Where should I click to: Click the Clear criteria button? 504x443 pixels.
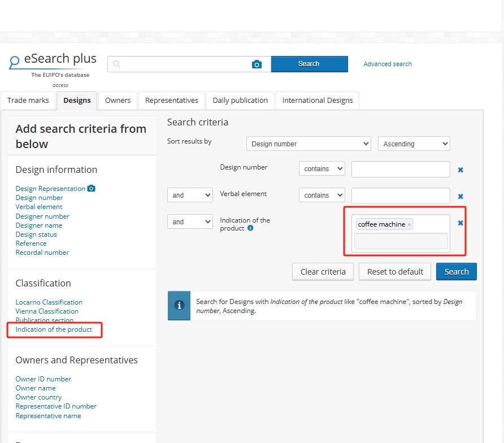pos(323,272)
